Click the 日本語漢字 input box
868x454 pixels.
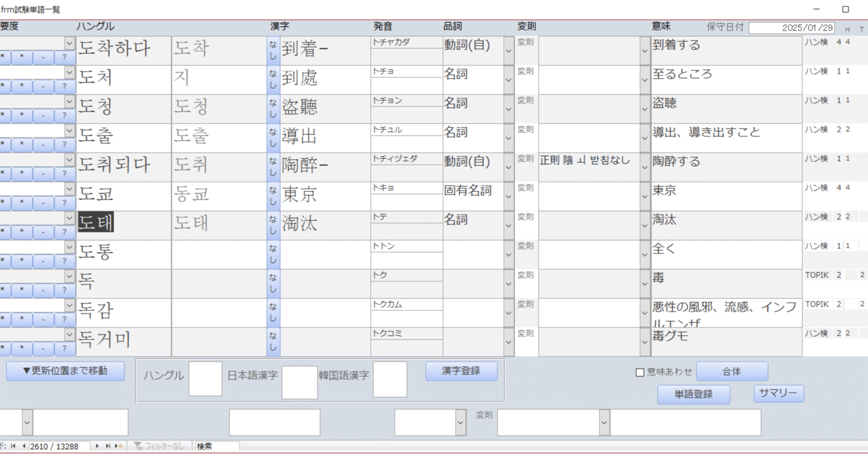[x=300, y=382]
